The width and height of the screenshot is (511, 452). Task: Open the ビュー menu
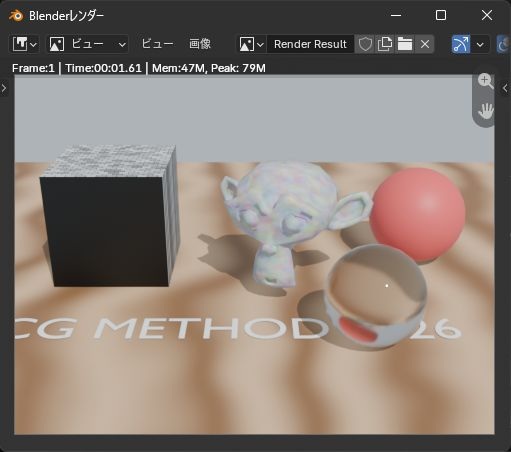(x=157, y=44)
